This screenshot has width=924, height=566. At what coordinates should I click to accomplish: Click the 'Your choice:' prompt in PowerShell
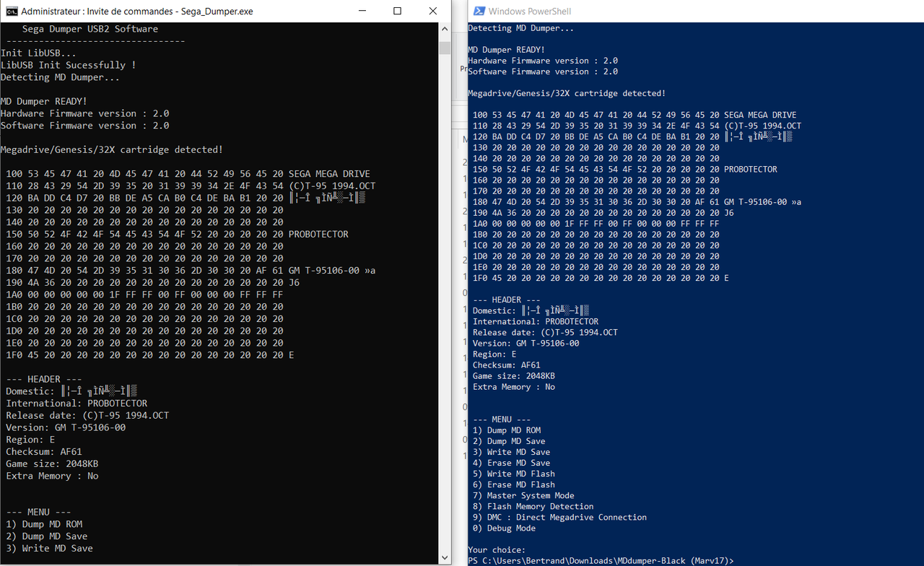coord(497,550)
